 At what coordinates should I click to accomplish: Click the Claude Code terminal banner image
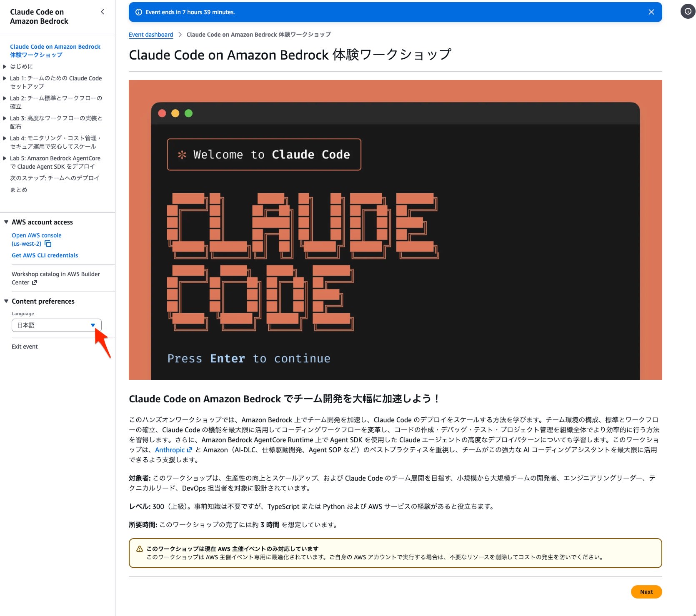396,230
